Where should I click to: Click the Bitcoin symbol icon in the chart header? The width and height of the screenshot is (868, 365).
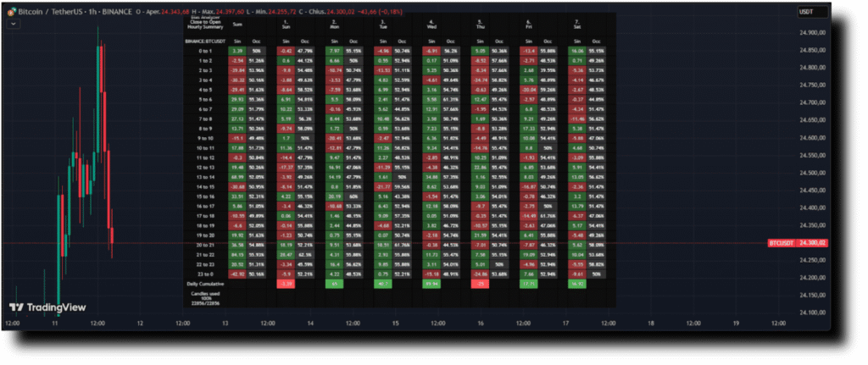pyautogui.click(x=10, y=12)
